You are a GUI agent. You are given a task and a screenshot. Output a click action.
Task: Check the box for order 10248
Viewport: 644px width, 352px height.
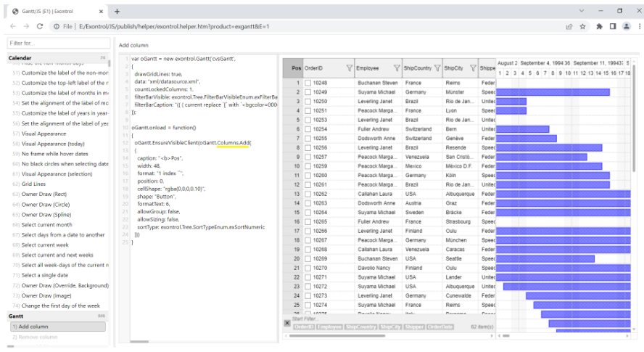point(308,83)
